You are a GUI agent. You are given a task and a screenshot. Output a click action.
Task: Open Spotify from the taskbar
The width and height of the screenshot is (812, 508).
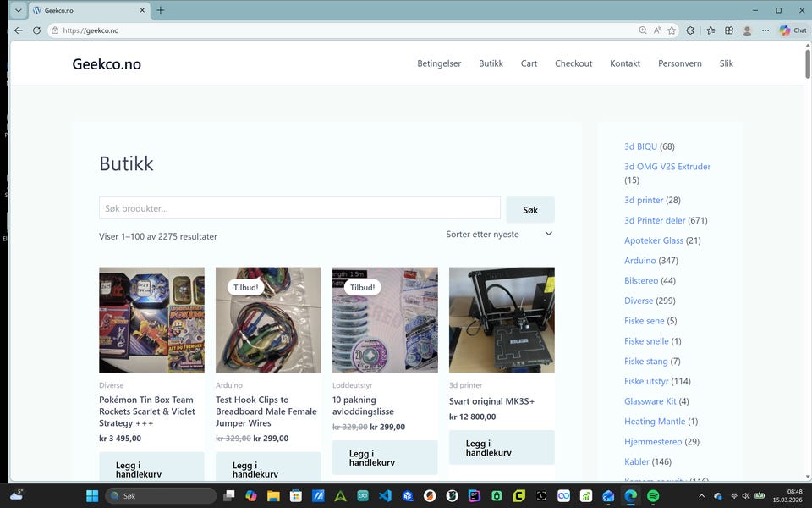point(653,495)
